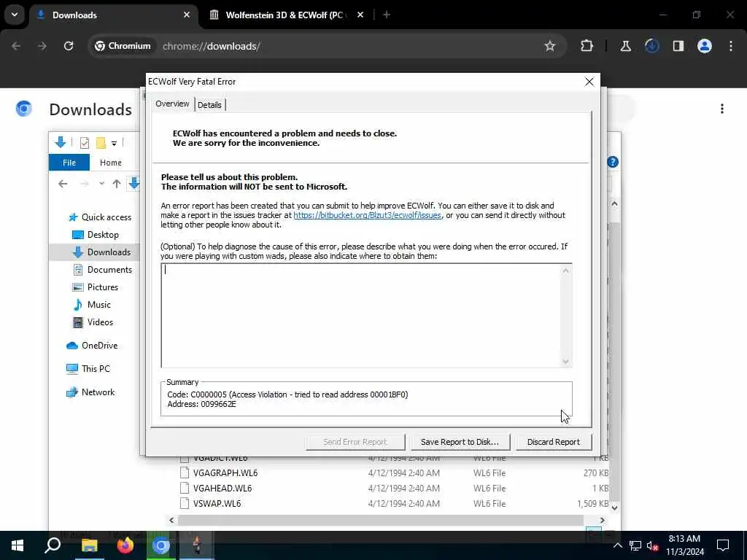Open Chrome Labs flask icon

click(x=625, y=46)
